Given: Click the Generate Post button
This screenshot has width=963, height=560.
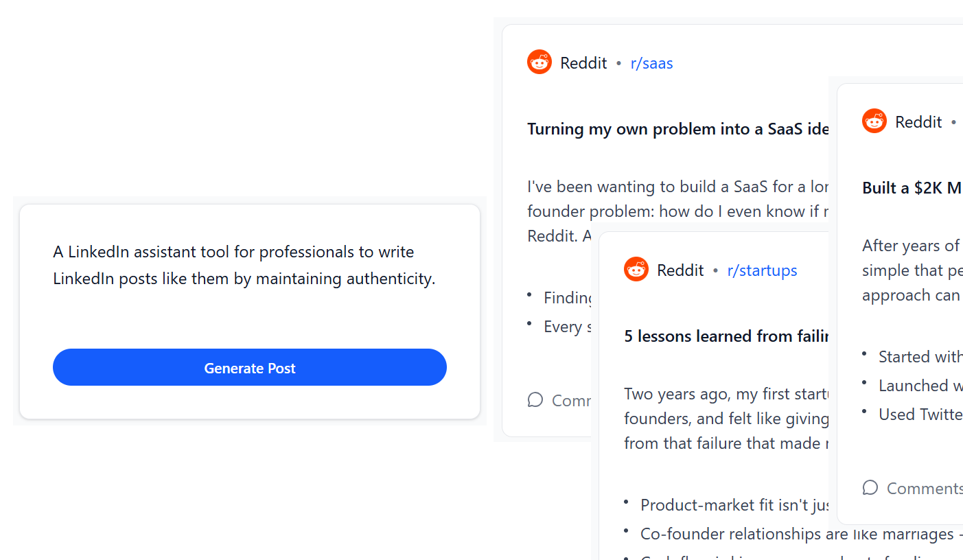Looking at the screenshot, I should [250, 367].
